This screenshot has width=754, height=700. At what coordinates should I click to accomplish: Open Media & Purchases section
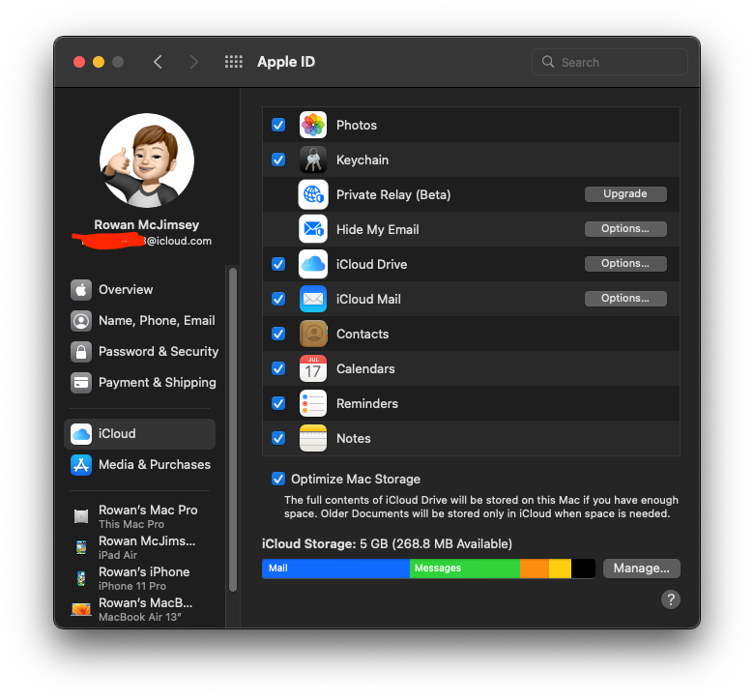139,465
